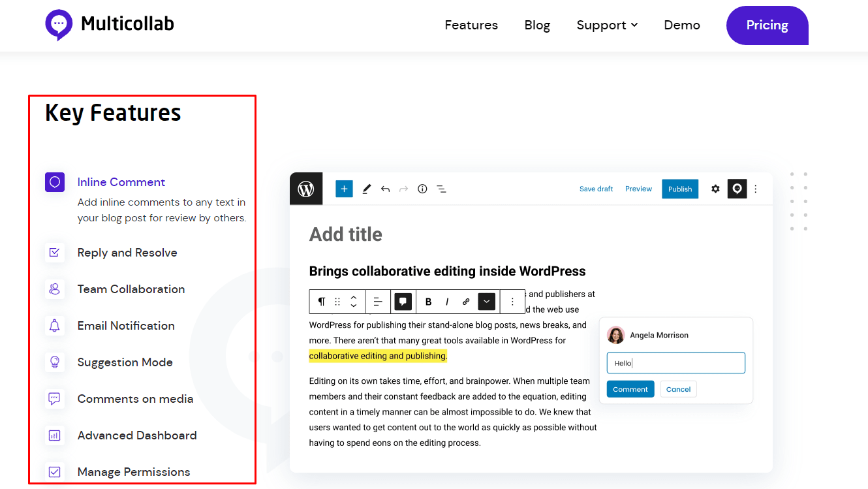Click the comment text field containing Hello
This screenshot has width=868, height=489.
coord(675,363)
